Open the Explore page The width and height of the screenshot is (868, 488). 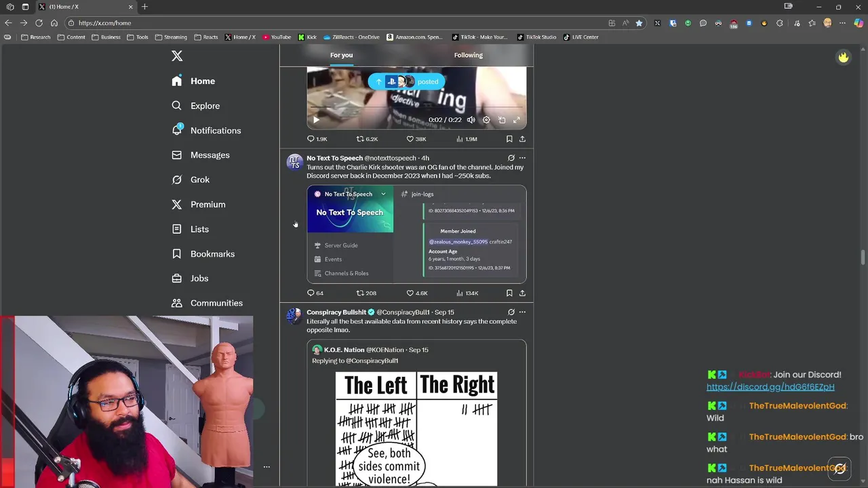(x=195, y=106)
